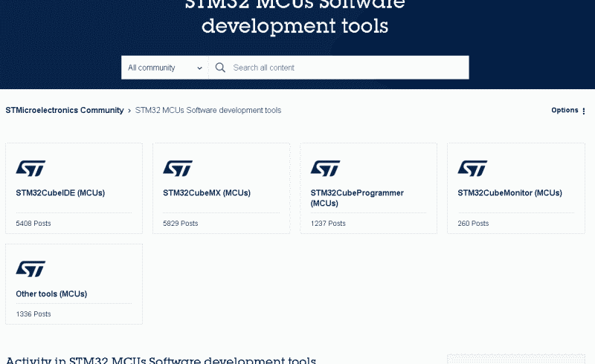
Task: Open STM32CubeMonitor (MCUs) board link
Action: (509, 193)
